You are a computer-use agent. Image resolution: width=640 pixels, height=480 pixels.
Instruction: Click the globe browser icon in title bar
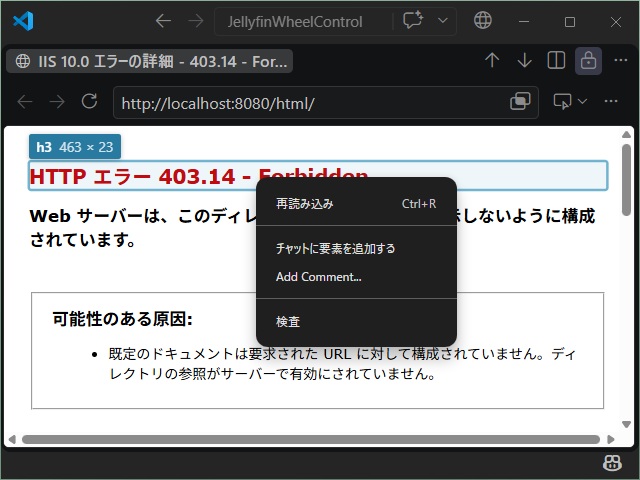pyautogui.click(x=482, y=20)
